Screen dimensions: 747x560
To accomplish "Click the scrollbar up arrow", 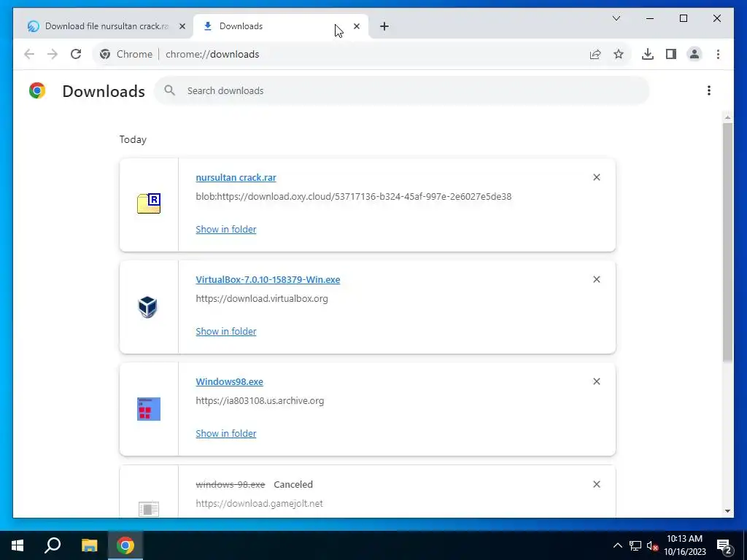I will pos(727,117).
